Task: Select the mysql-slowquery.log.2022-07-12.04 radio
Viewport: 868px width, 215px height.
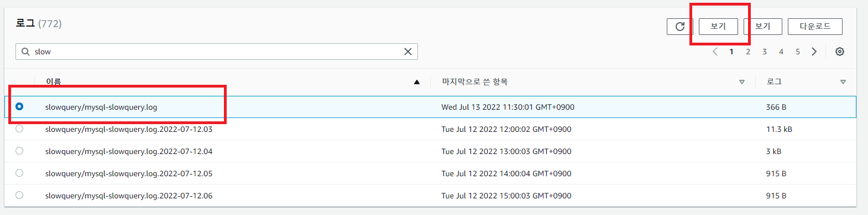Action: coord(19,151)
